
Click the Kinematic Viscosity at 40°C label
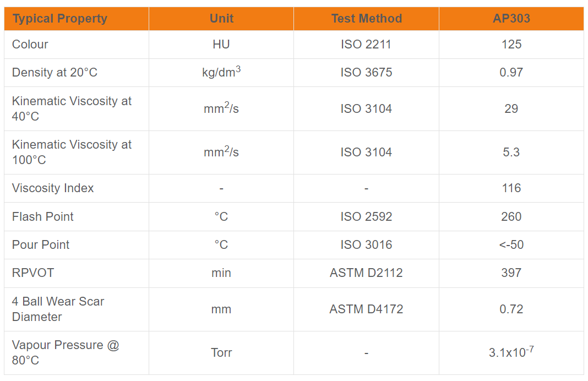(72, 108)
